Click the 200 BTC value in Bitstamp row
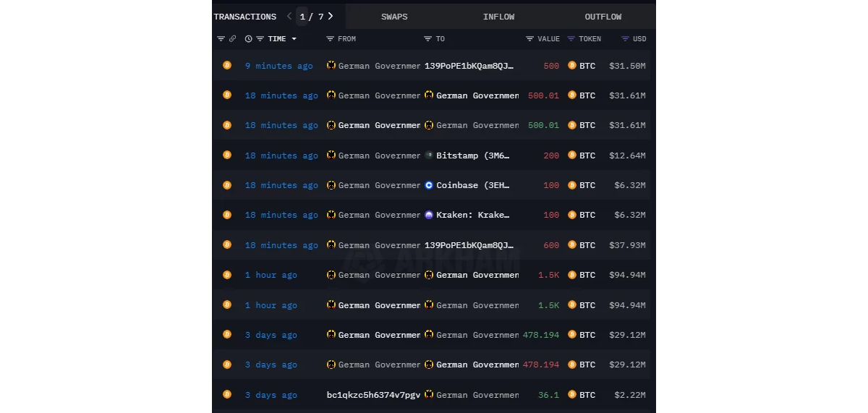This screenshot has width=868, height=413. (551, 156)
